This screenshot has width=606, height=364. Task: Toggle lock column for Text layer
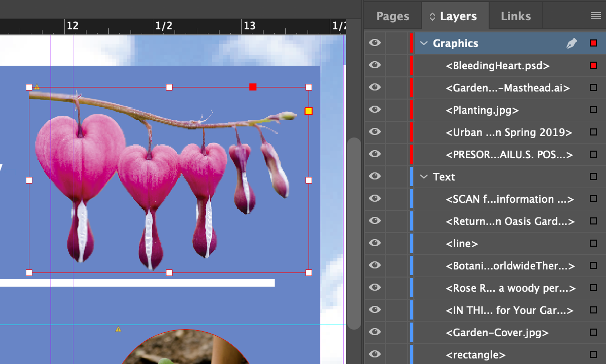tap(397, 176)
